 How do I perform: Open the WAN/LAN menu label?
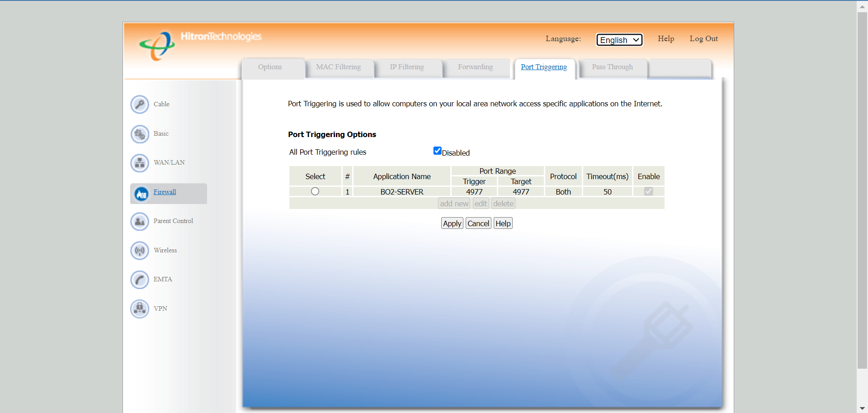[x=169, y=162]
